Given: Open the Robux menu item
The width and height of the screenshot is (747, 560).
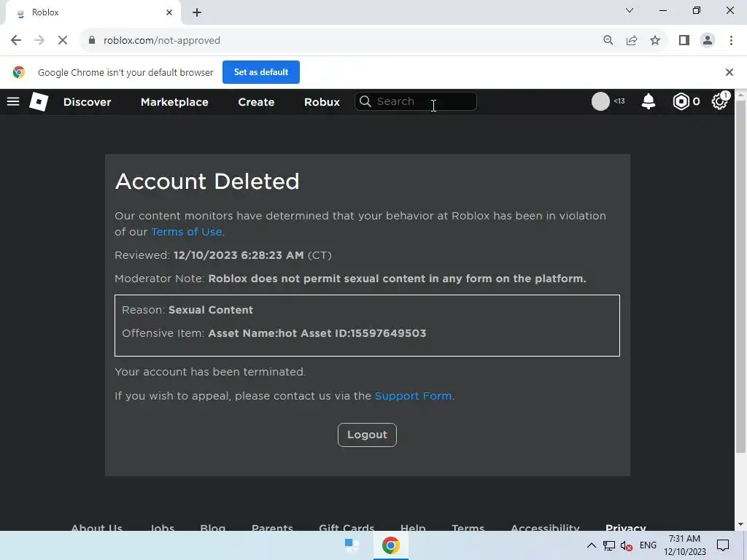Looking at the screenshot, I should pos(322,102).
